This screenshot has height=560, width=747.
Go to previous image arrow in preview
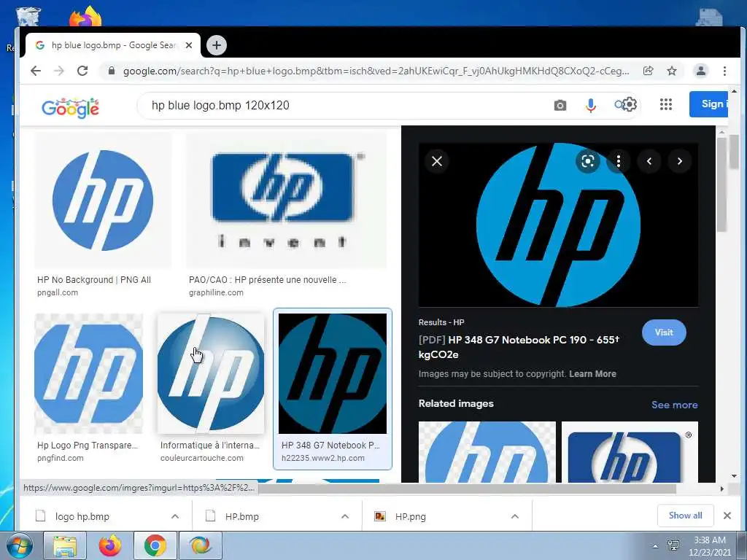pyautogui.click(x=649, y=161)
